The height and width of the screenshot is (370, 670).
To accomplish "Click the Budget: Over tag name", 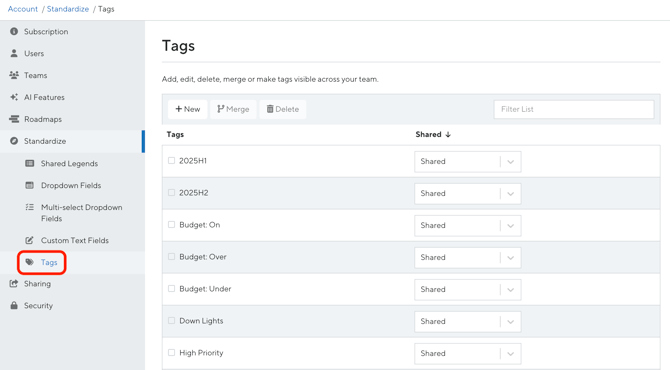I will pos(203,257).
